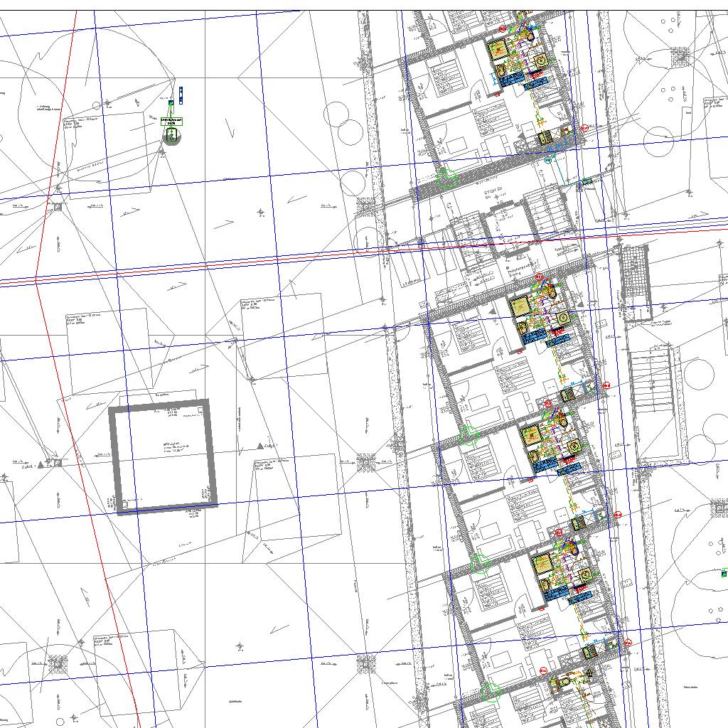Click the red circle tag left of the lowest toilet
Screen dimensions: 728x728
[x=543, y=670]
